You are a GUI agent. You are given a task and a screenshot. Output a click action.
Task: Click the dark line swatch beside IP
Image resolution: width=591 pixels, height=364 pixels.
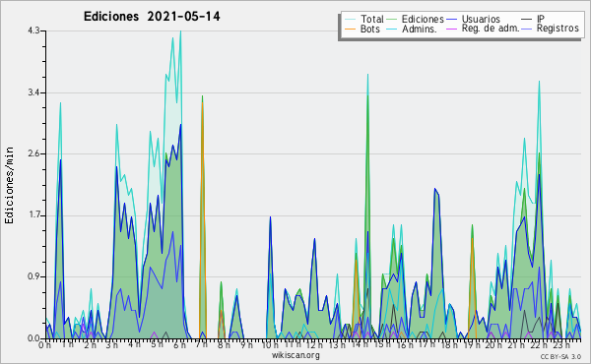tap(527, 20)
